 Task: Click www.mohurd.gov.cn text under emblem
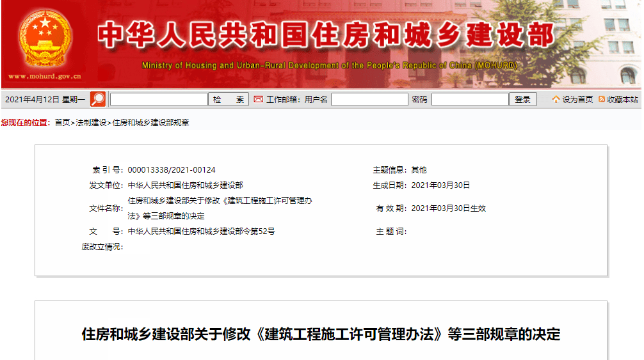45,76
